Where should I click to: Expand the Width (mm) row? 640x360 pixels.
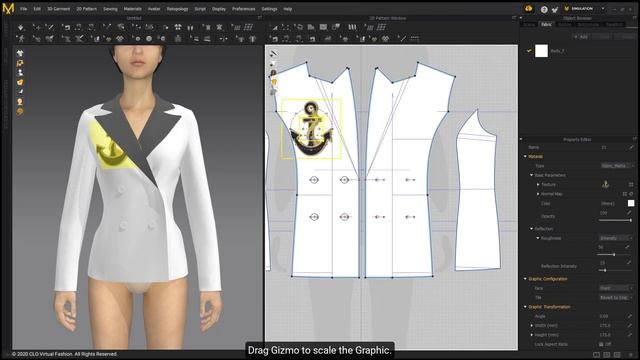pos(531,325)
